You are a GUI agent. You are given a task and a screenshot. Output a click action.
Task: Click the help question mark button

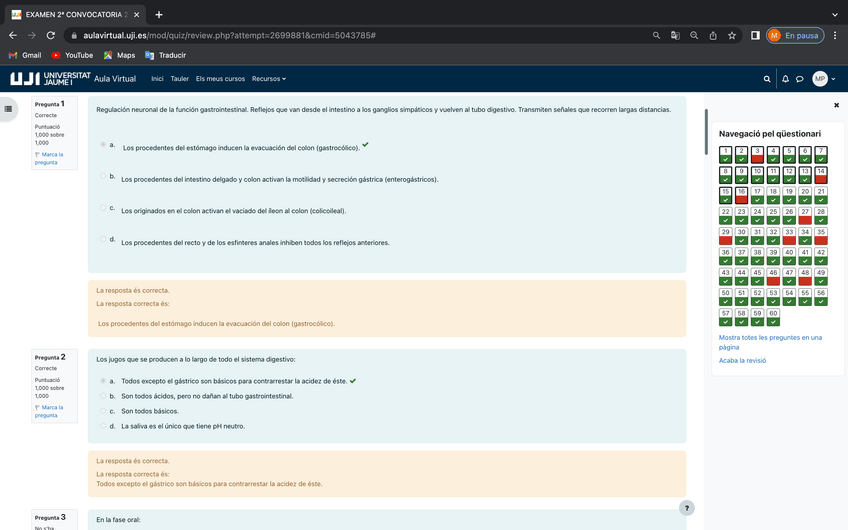(686, 508)
